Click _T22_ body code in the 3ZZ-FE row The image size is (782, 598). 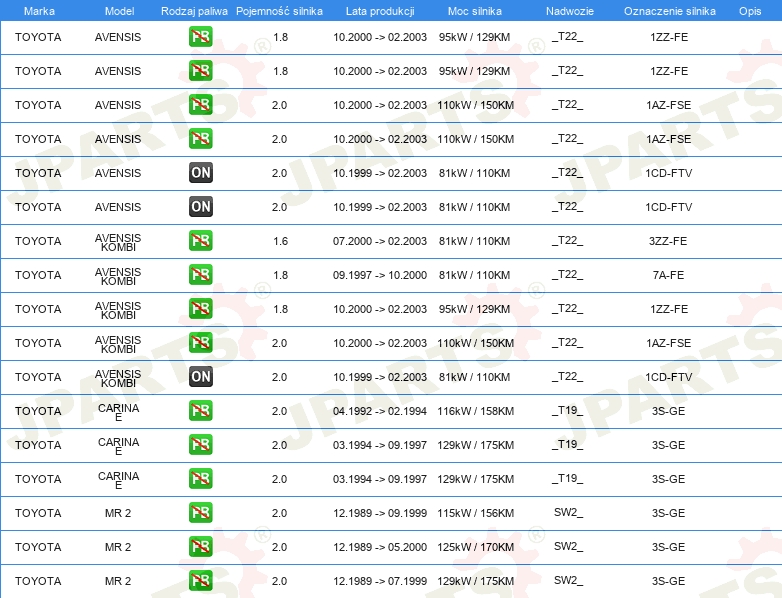tap(567, 240)
